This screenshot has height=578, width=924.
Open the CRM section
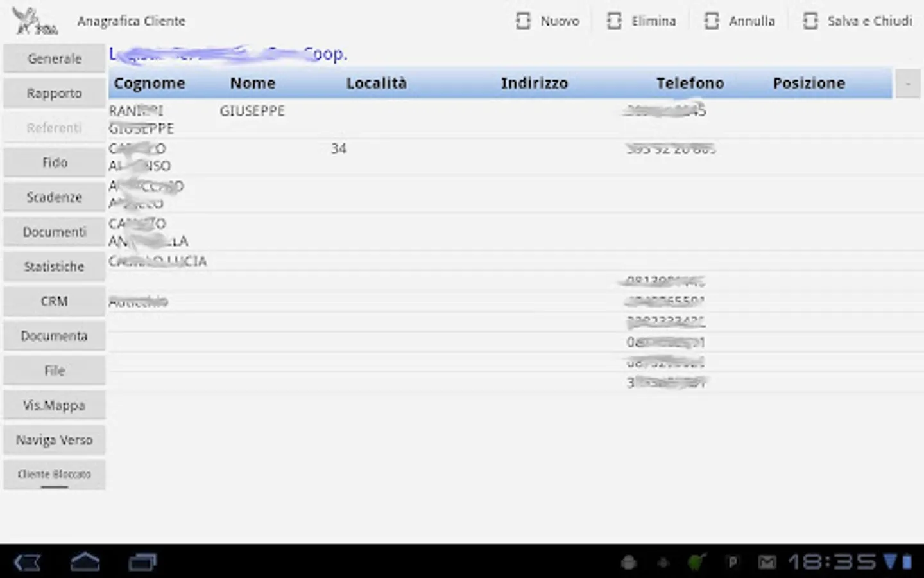coord(55,301)
